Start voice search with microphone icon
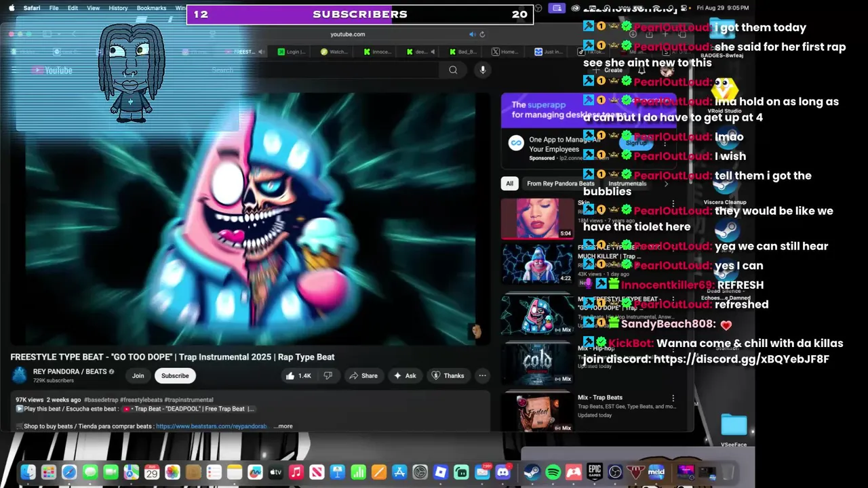This screenshot has height=488, width=868. coord(482,70)
